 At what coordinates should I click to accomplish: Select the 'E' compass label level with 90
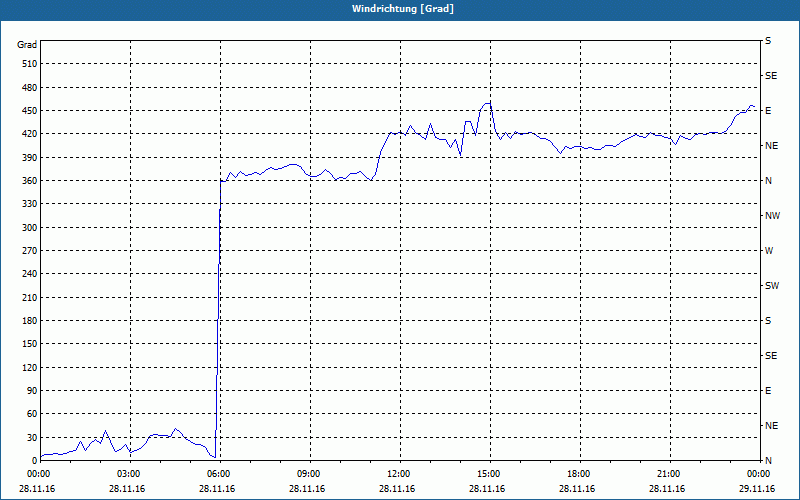coord(768,391)
